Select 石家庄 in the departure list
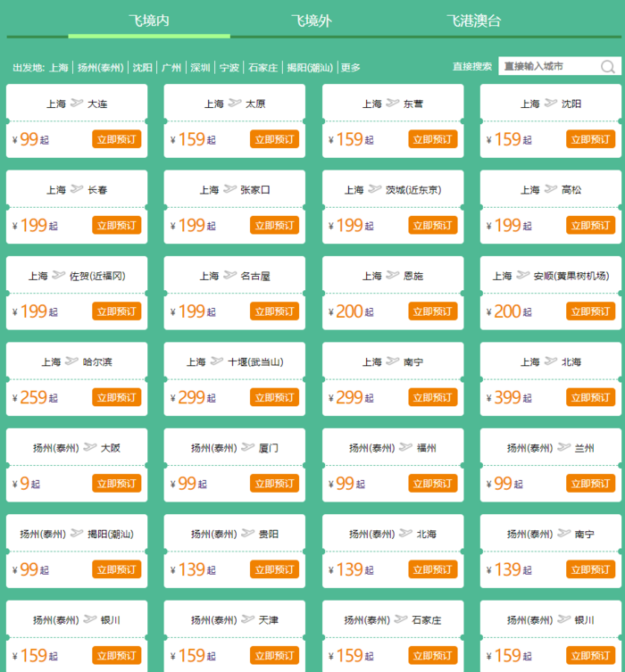The width and height of the screenshot is (625, 672). click(x=262, y=68)
